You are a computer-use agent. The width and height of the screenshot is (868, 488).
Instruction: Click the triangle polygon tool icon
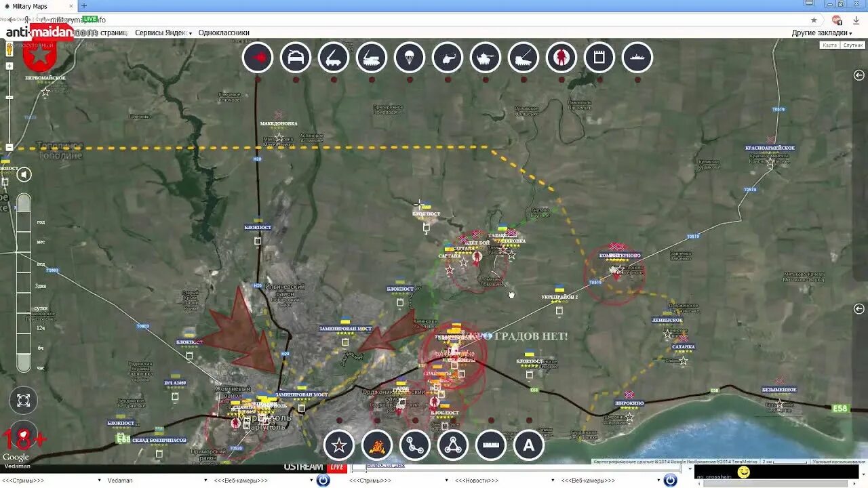point(453,445)
